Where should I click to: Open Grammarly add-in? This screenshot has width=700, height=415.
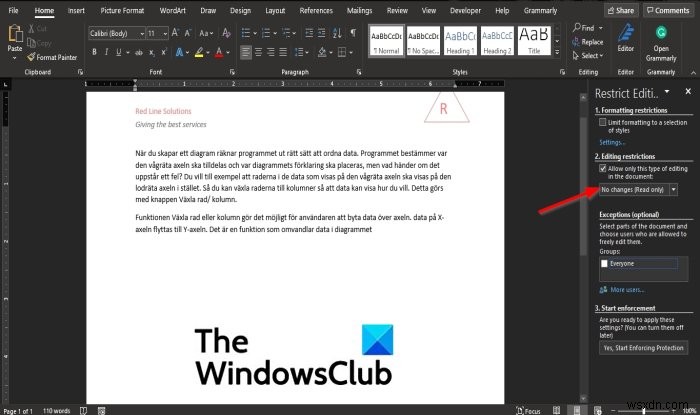coord(661,43)
